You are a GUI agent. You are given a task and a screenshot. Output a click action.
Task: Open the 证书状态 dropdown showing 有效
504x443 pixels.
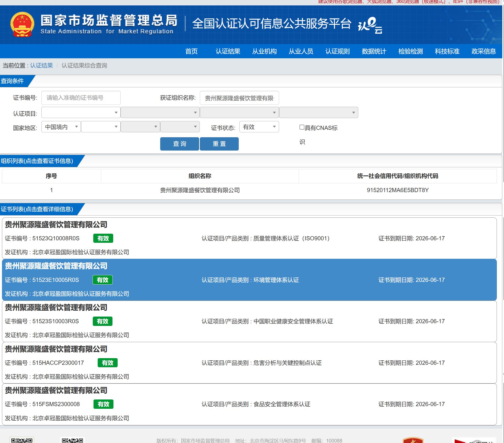coord(259,127)
